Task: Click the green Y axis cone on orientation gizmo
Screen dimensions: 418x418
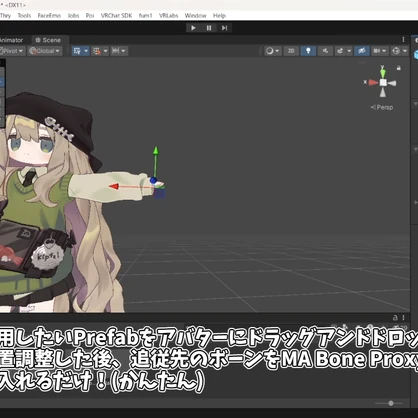Action: [x=383, y=72]
